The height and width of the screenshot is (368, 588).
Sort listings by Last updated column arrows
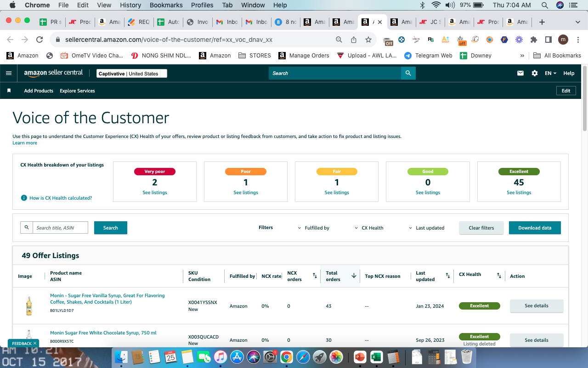[448, 276]
